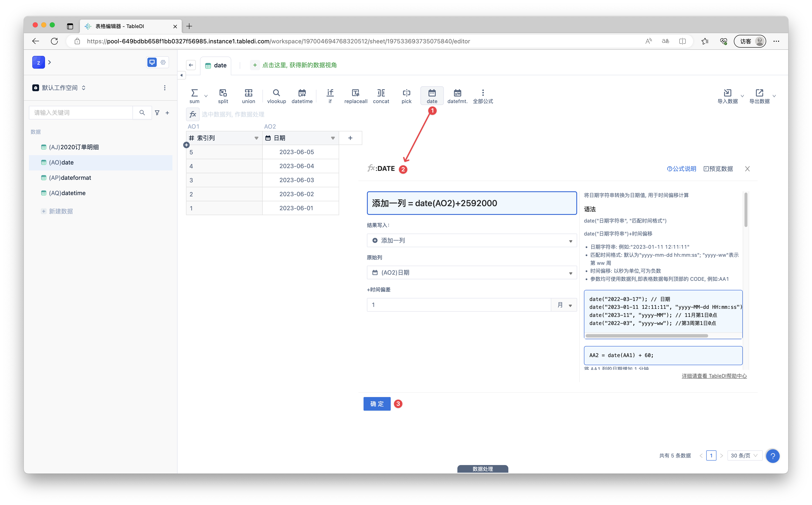This screenshot has height=505, width=812.
Task: Open the 月 time unit dropdown
Action: pyautogui.click(x=564, y=305)
